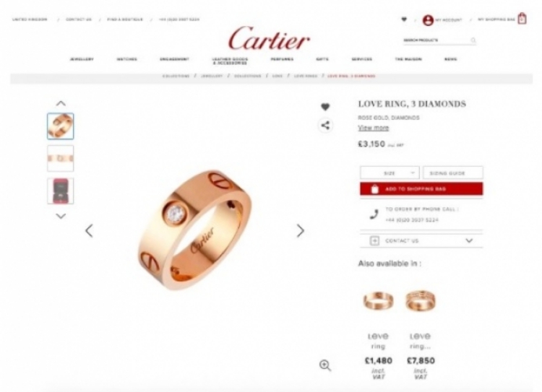This screenshot has width=542, height=392.
Task: Click the search products field
Action: coord(436,40)
